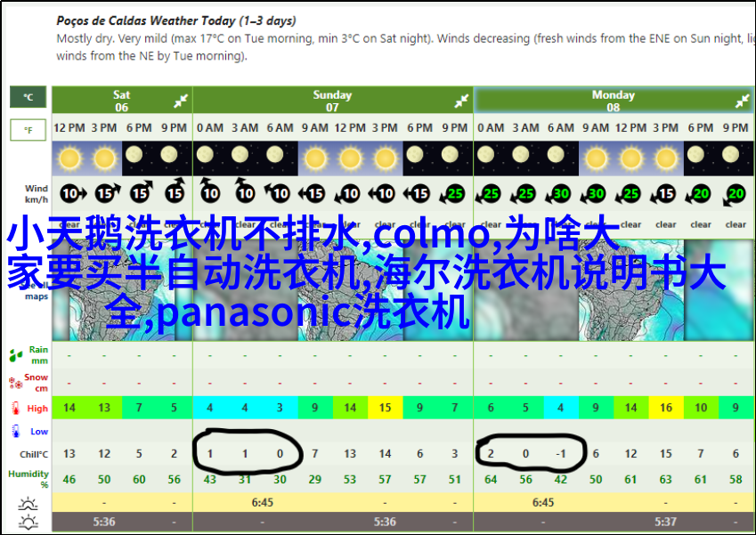Click the 'clear' label for Monday 9 PM
The height and width of the screenshot is (535, 756).
pos(736,224)
